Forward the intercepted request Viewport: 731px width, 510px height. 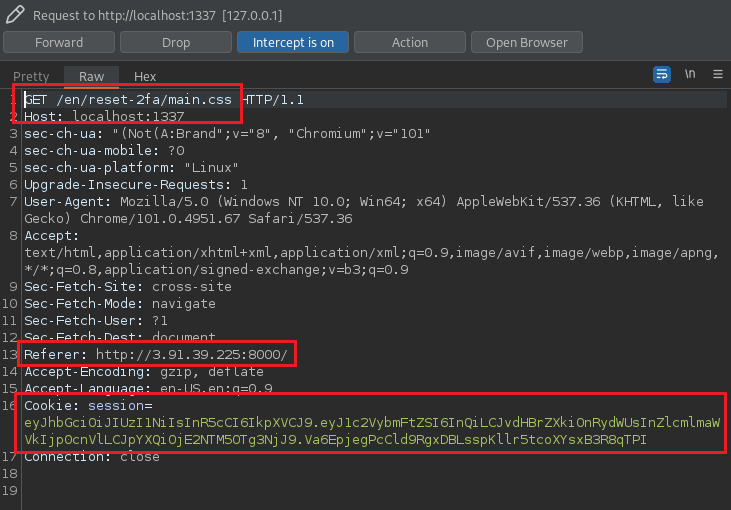(59, 42)
